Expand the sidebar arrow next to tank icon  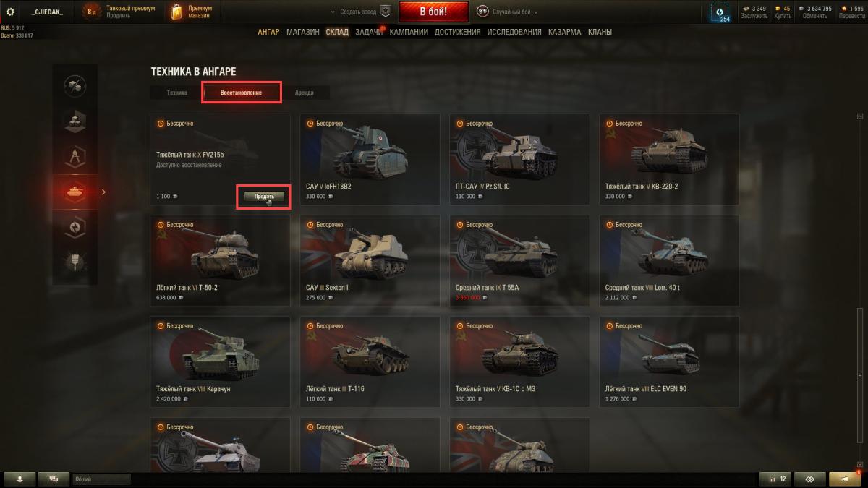(x=103, y=192)
